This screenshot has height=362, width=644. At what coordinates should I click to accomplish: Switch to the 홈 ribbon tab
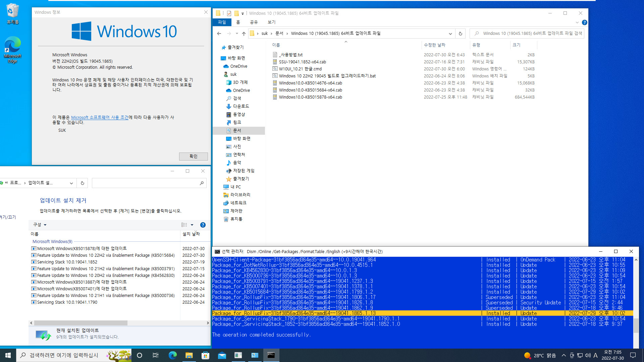238,22
